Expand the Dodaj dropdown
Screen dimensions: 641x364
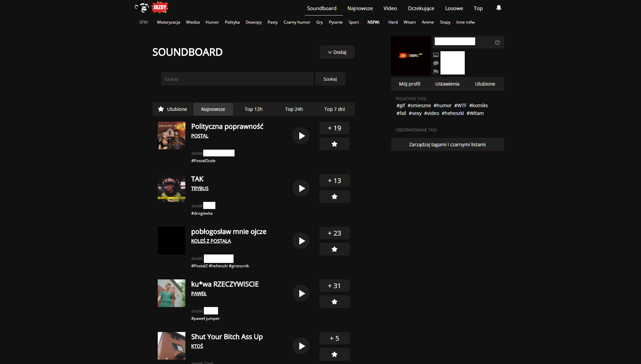[337, 52]
